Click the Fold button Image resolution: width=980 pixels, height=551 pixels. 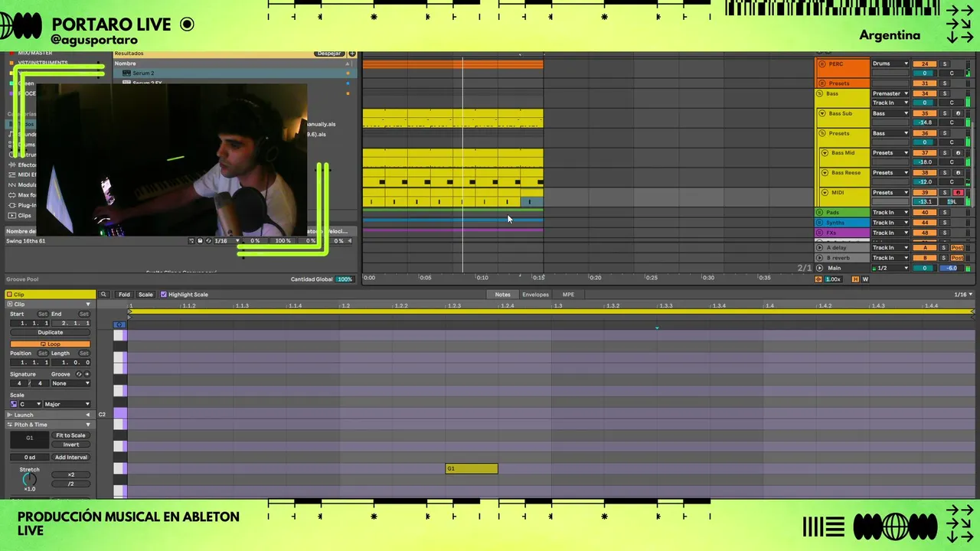pyautogui.click(x=124, y=295)
